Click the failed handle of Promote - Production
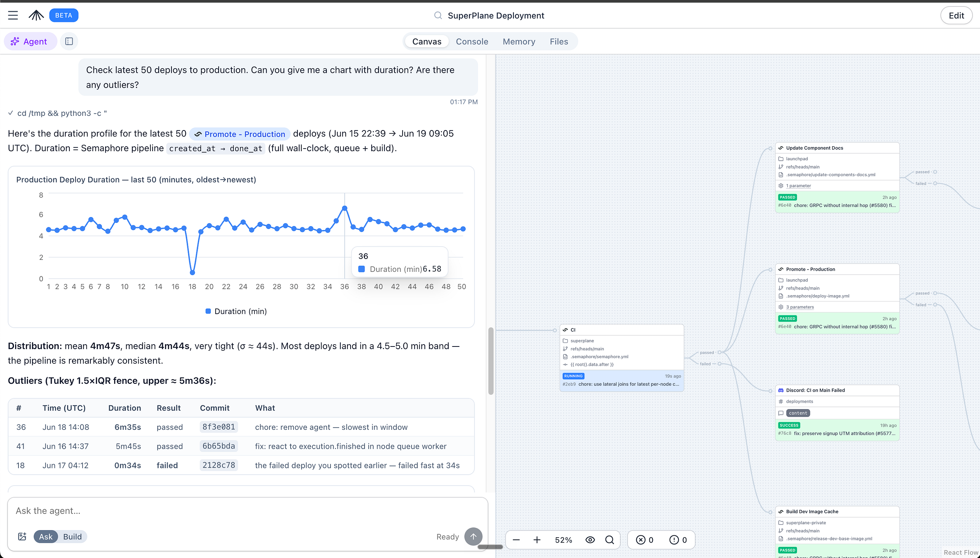 click(x=935, y=305)
